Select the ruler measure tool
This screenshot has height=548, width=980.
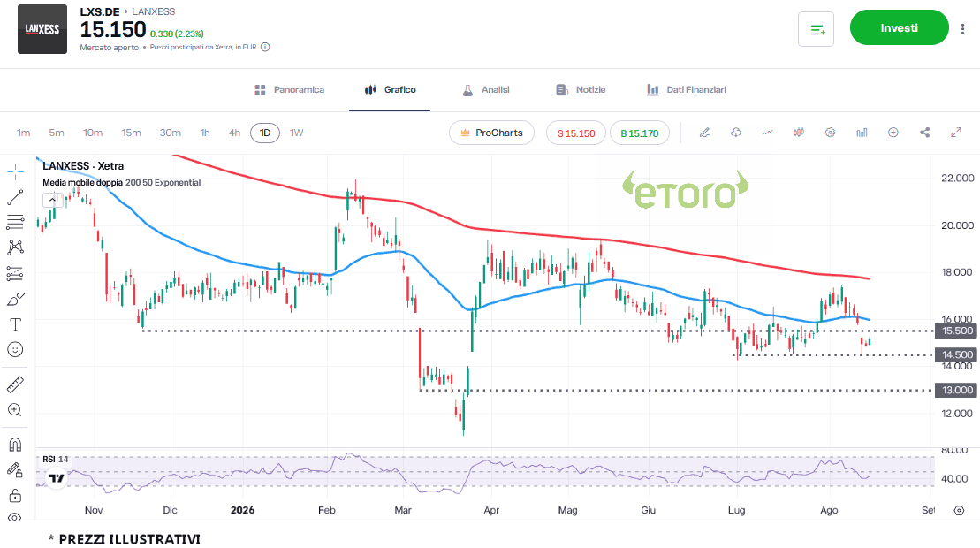tap(15, 384)
